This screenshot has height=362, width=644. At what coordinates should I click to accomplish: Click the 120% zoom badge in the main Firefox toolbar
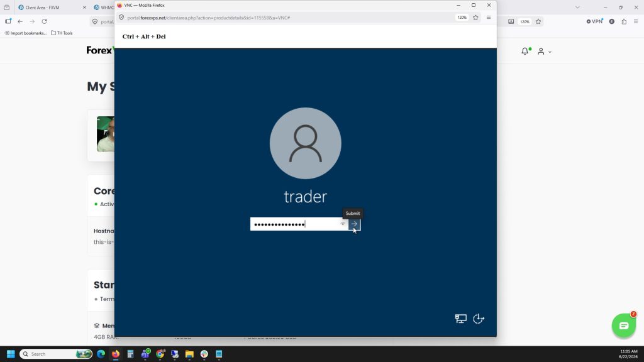pos(525,21)
